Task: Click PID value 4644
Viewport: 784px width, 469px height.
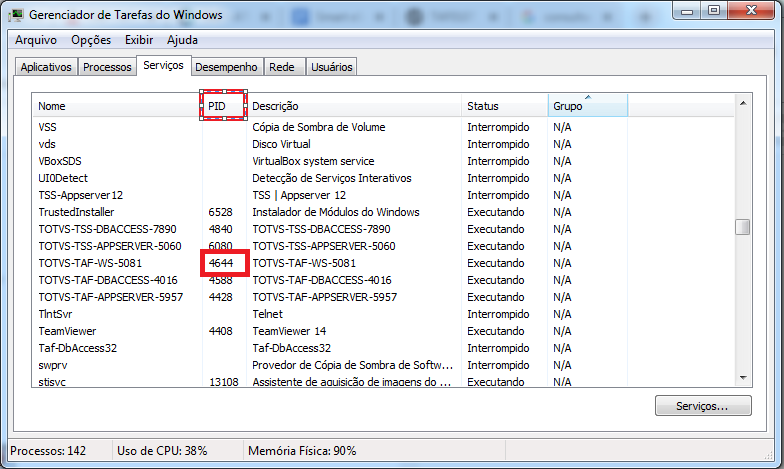Action: coord(220,263)
